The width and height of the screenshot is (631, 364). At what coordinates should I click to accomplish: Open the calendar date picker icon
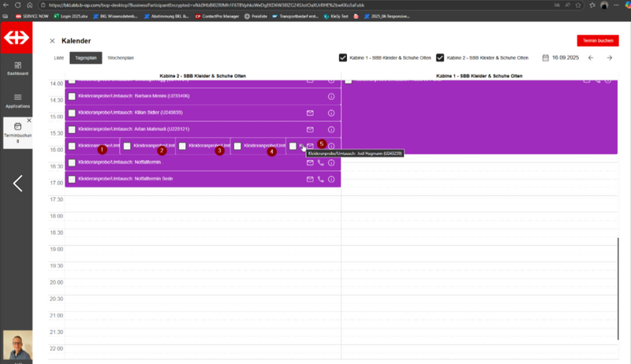tap(545, 58)
